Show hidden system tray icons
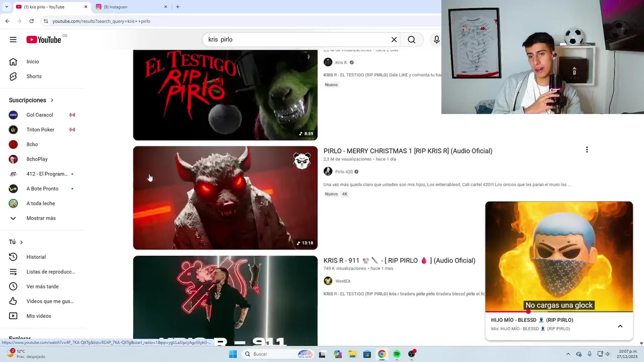644x362 pixels. [568, 354]
